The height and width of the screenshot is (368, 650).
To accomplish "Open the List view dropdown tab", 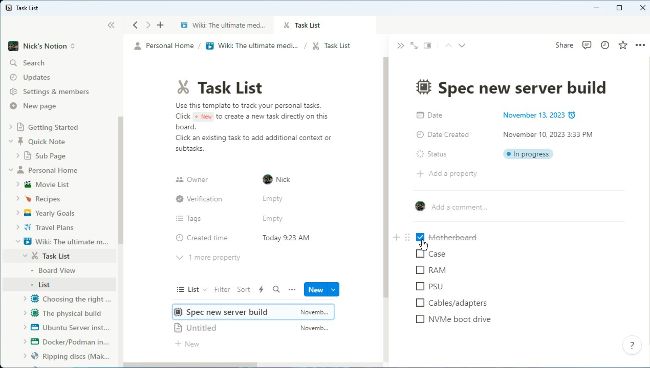I will point(192,289).
